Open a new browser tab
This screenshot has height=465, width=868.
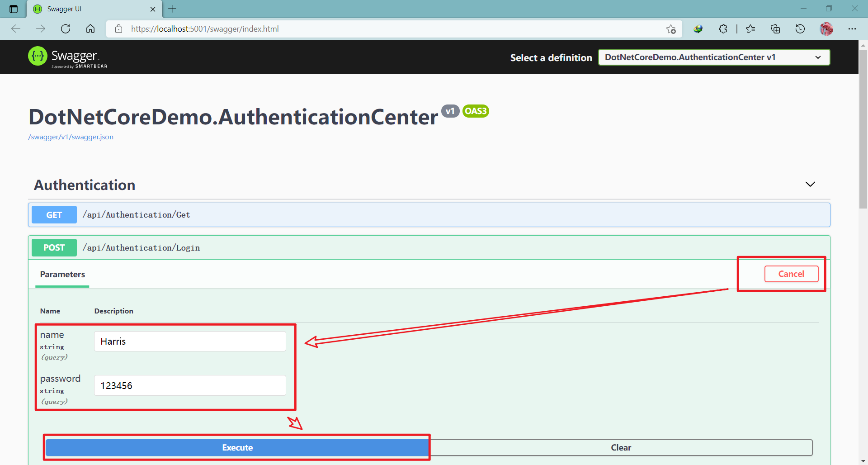click(x=172, y=9)
